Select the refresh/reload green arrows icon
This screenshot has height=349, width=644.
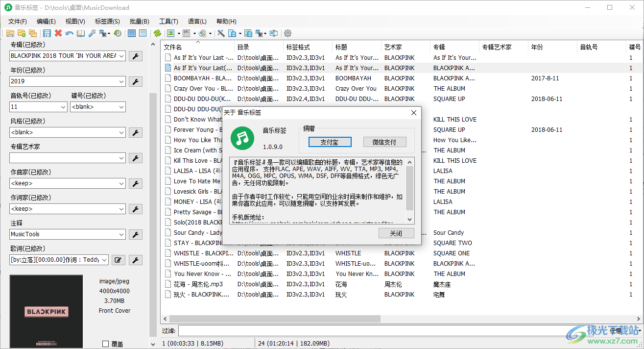coord(158,33)
